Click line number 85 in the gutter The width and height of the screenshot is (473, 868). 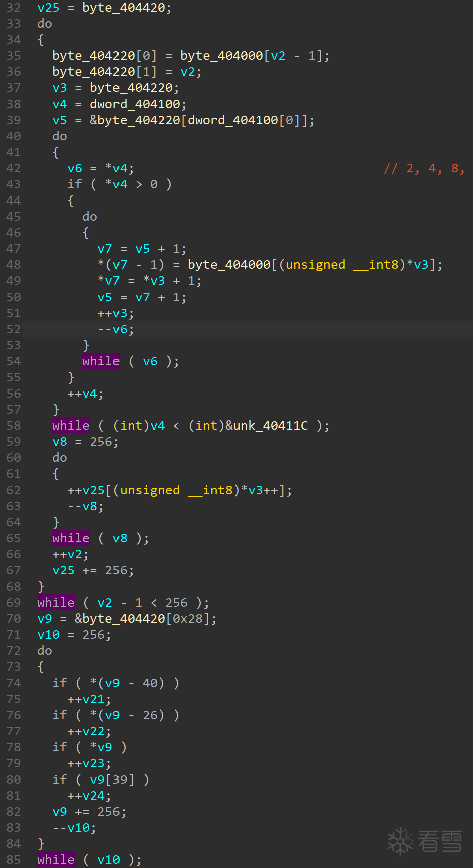(x=14, y=860)
